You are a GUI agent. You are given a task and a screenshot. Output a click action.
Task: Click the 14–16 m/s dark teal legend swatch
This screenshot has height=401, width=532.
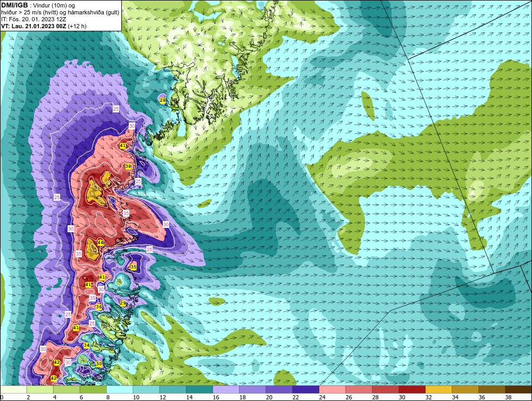click(x=199, y=389)
